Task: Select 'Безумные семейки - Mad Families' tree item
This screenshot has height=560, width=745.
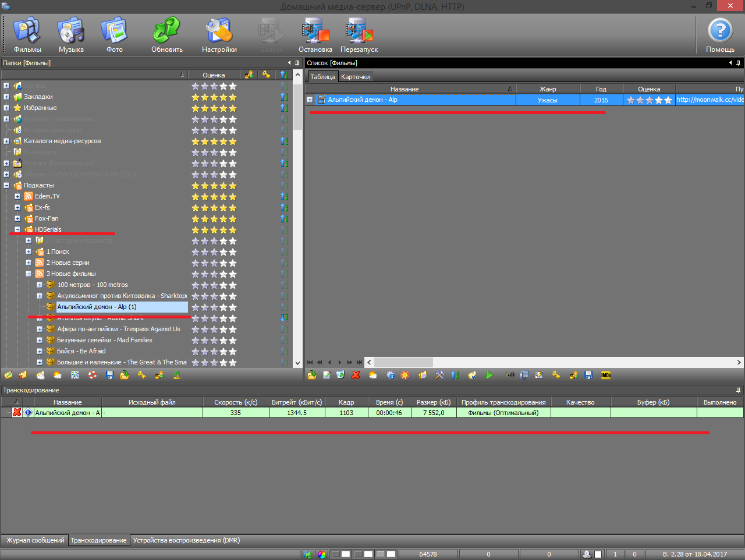Action: coord(105,340)
